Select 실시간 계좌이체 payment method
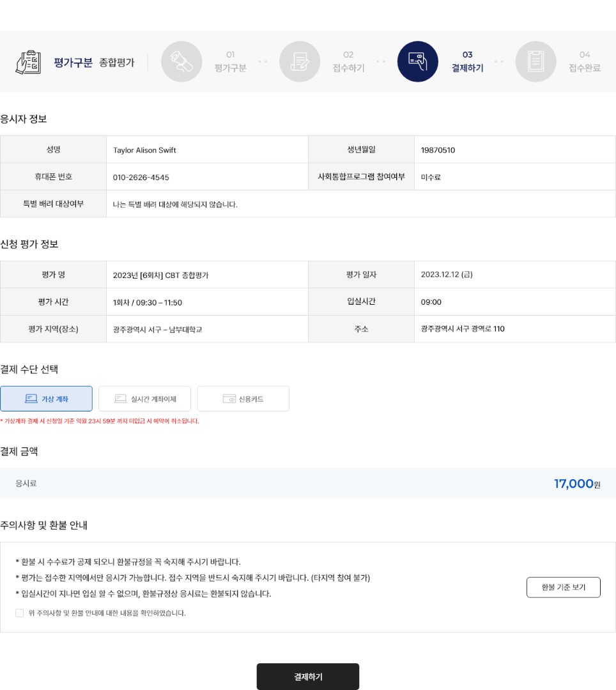This screenshot has height=690, width=616. tap(145, 399)
